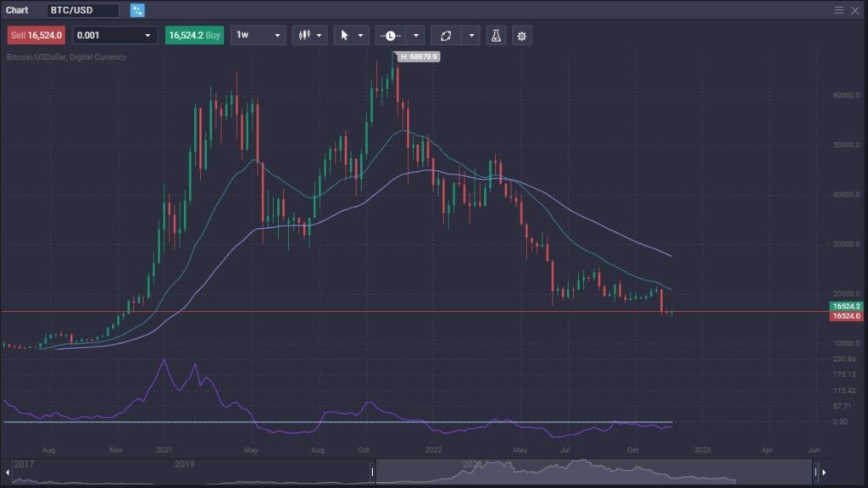Click the 2023 label on the time axis
This screenshot has height=488, width=868.
[702, 450]
